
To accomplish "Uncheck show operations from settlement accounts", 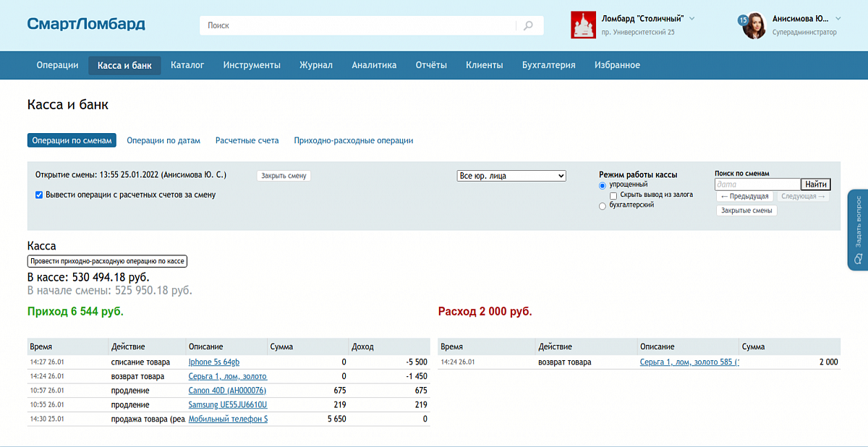I will [x=39, y=195].
